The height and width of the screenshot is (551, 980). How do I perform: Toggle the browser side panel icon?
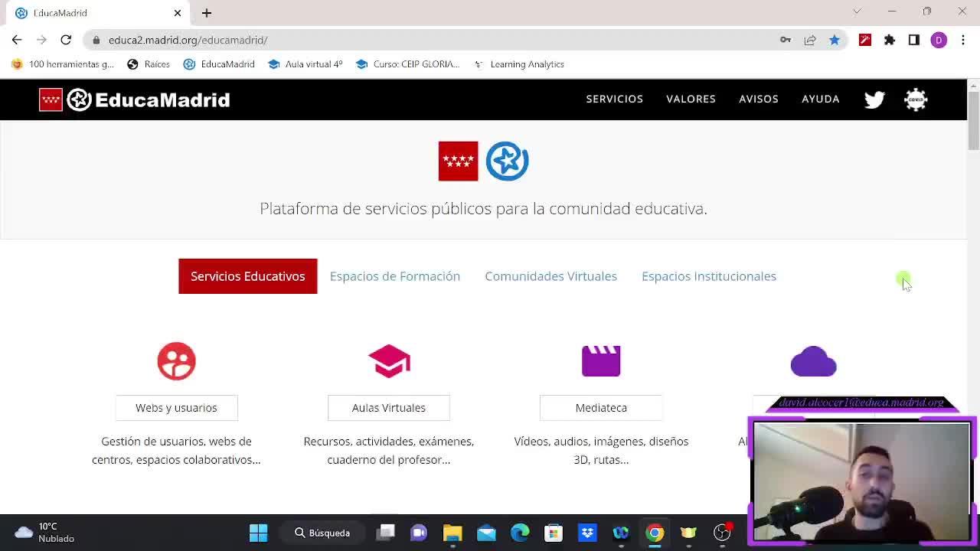pyautogui.click(x=914, y=40)
